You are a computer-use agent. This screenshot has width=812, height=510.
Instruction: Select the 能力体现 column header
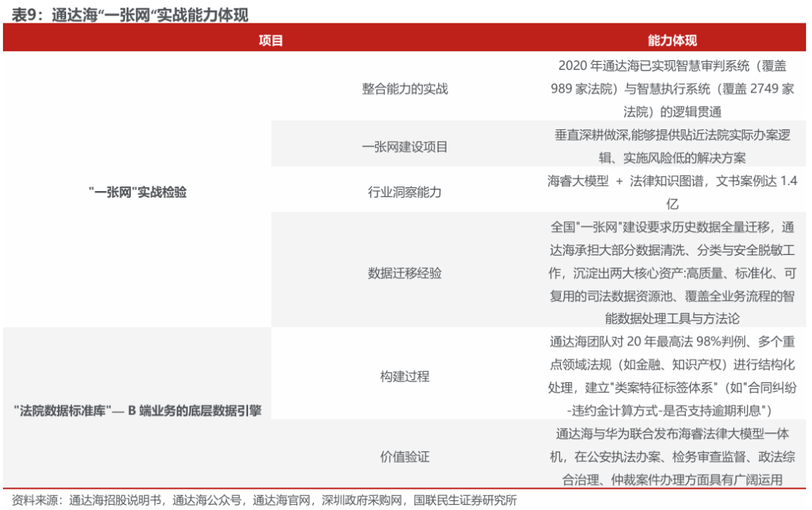click(672, 41)
